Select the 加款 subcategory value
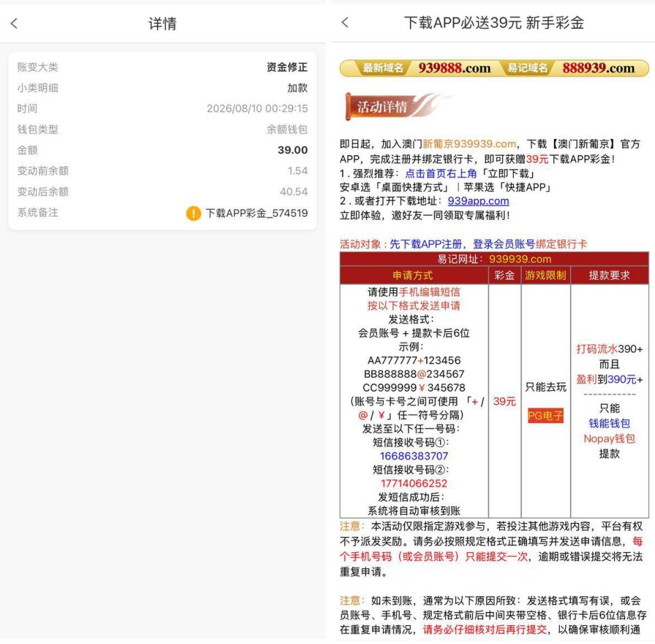This screenshot has width=655, height=644. tap(298, 88)
